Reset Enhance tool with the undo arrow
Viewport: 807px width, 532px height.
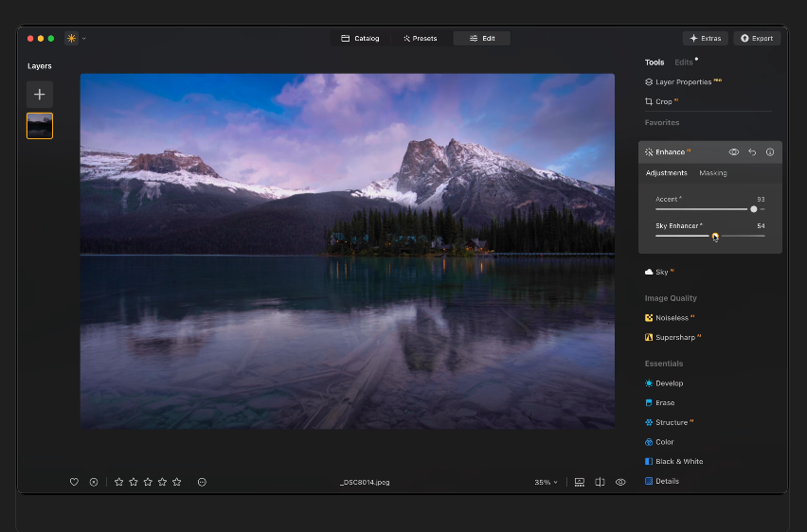click(752, 152)
